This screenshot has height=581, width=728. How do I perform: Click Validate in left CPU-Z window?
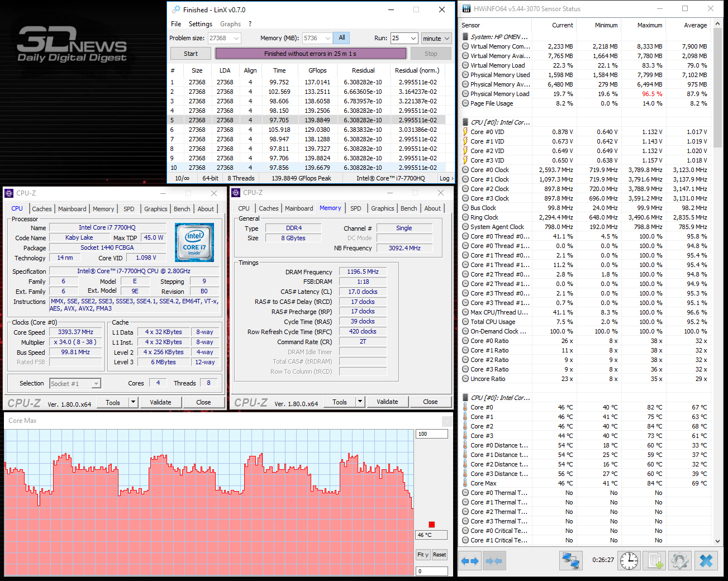click(x=160, y=402)
